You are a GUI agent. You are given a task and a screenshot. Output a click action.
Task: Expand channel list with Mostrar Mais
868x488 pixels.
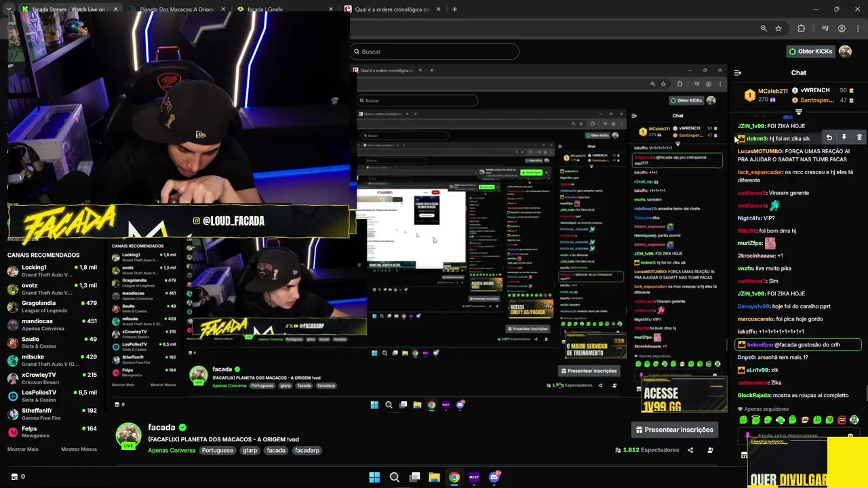point(22,449)
